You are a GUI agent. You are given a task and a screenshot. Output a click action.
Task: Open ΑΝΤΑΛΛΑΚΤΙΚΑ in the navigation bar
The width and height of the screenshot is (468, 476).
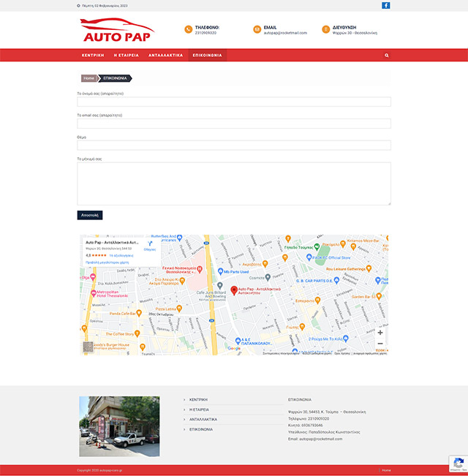click(166, 56)
